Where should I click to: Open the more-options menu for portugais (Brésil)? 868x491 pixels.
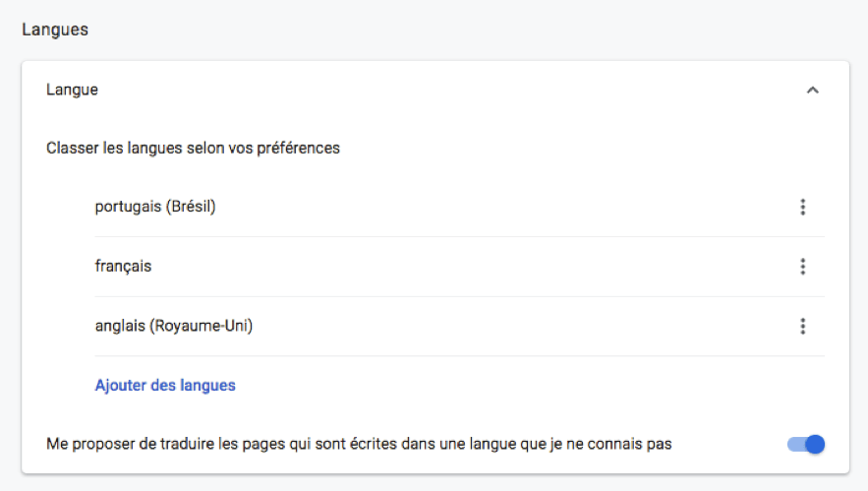[803, 207]
